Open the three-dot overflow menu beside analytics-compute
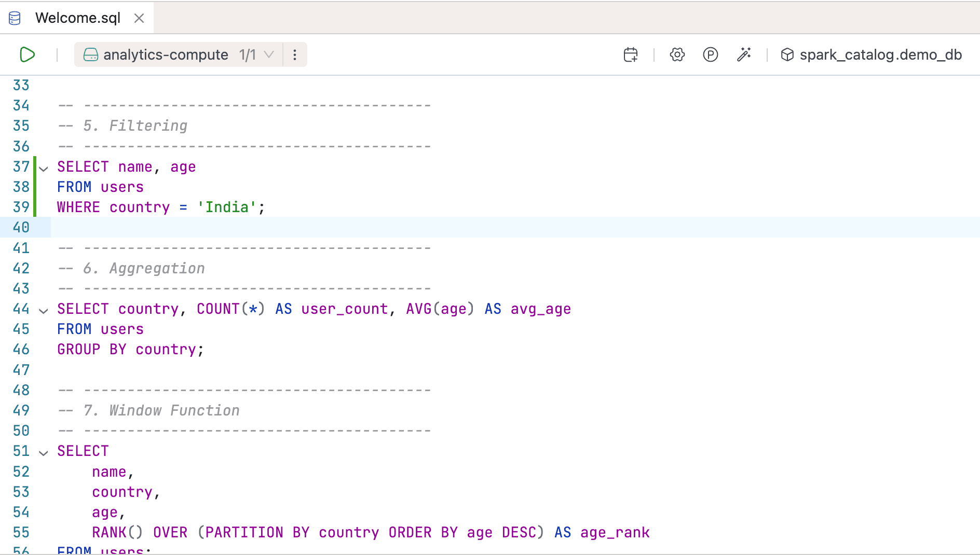980x555 pixels. (x=294, y=54)
